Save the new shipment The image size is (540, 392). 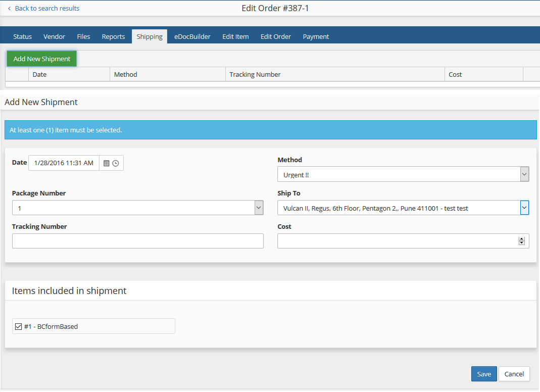tap(483, 374)
